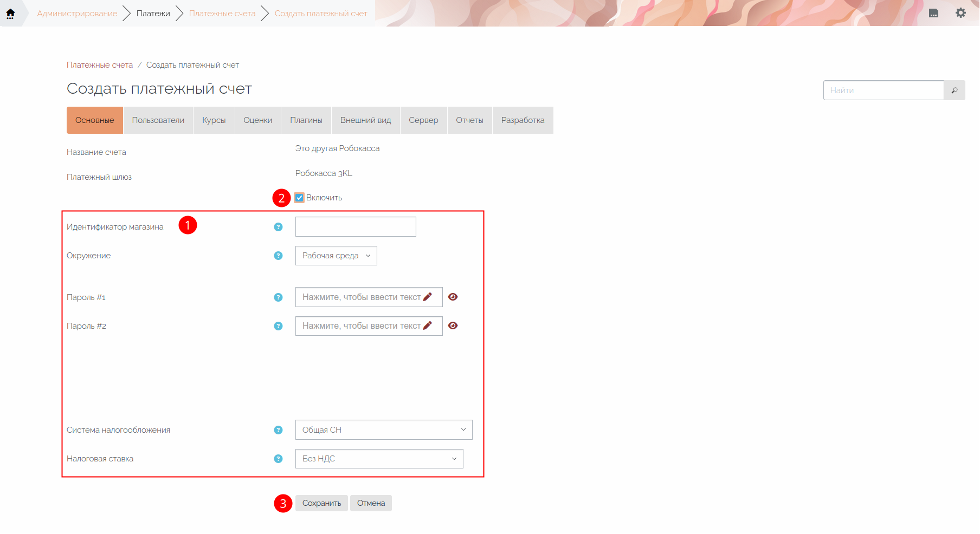Switch to the Пользователи tab
This screenshot has height=534, width=980.
pos(158,120)
